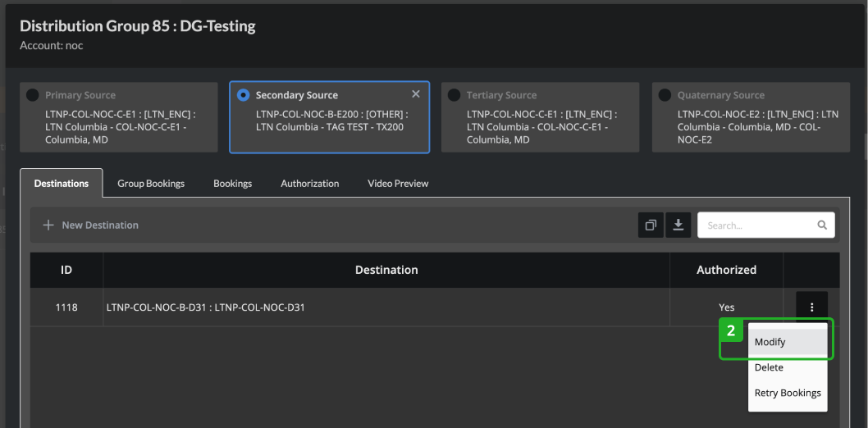Click the download destinations icon

click(x=678, y=225)
